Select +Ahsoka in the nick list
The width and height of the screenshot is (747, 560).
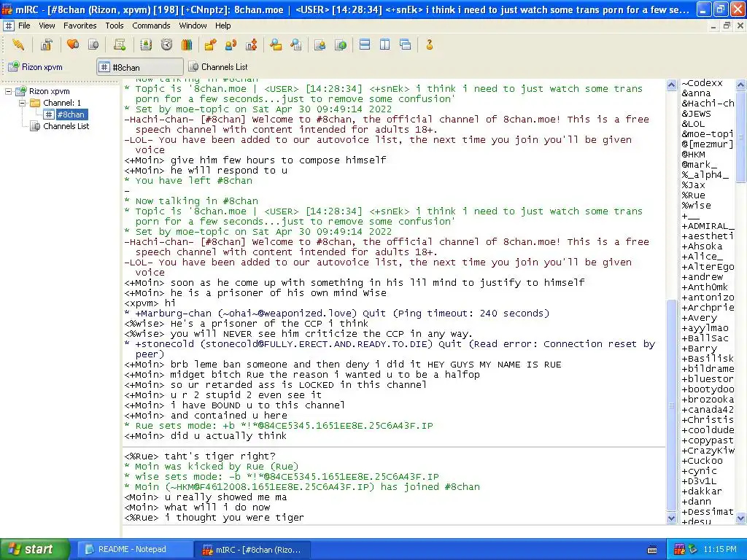(702, 246)
